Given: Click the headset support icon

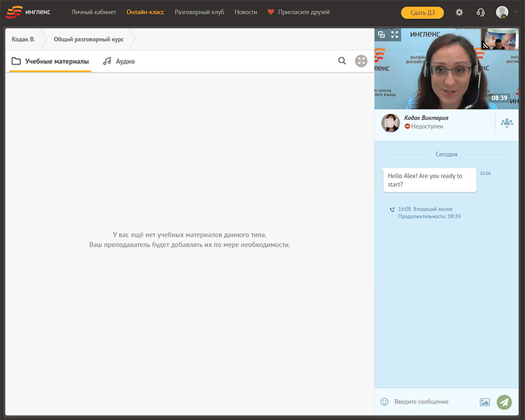Looking at the screenshot, I should pos(480,12).
